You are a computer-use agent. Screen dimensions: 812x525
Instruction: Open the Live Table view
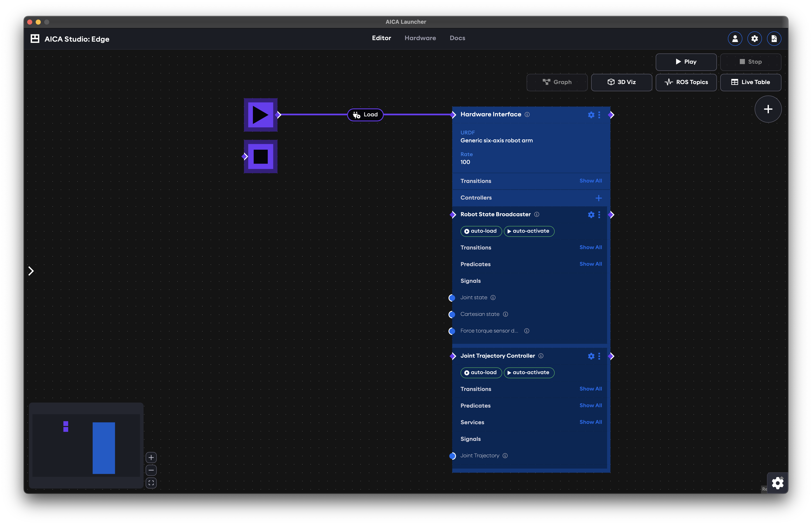click(750, 82)
